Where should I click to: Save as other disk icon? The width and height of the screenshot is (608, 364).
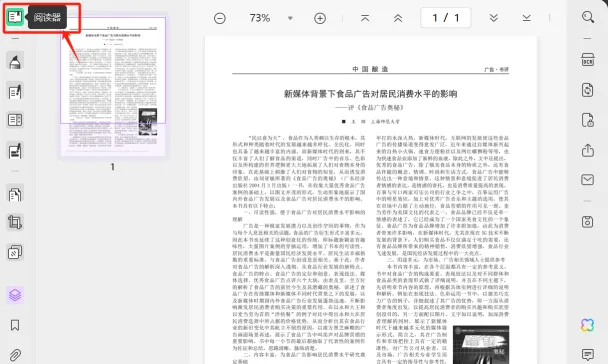pos(588,222)
